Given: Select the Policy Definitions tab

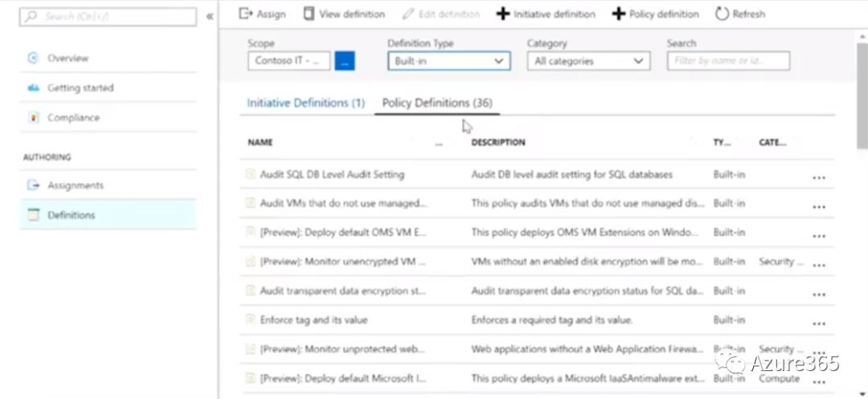Looking at the screenshot, I should [x=437, y=103].
